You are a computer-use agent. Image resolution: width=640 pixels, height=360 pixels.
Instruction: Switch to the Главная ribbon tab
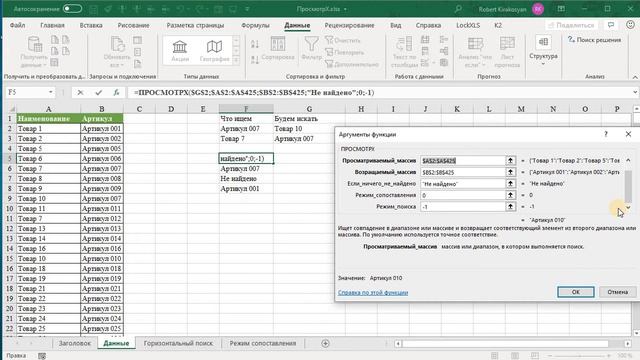point(52,25)
